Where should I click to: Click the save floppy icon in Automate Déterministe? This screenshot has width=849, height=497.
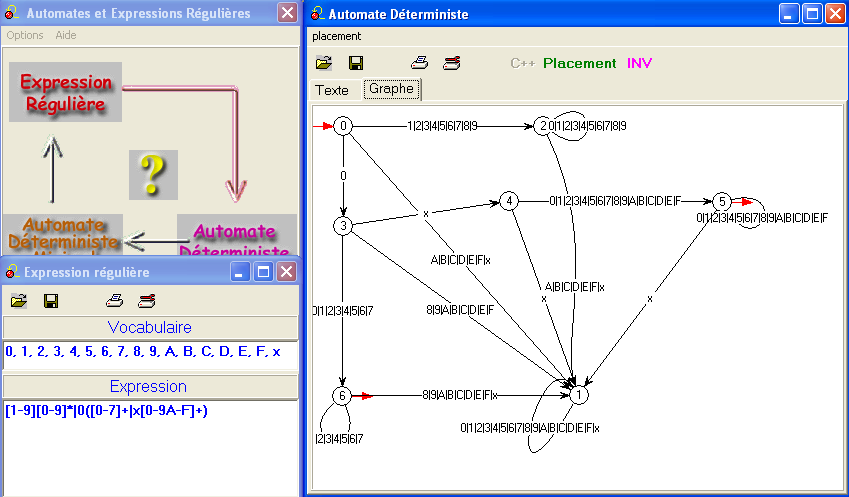pos(355,63)
